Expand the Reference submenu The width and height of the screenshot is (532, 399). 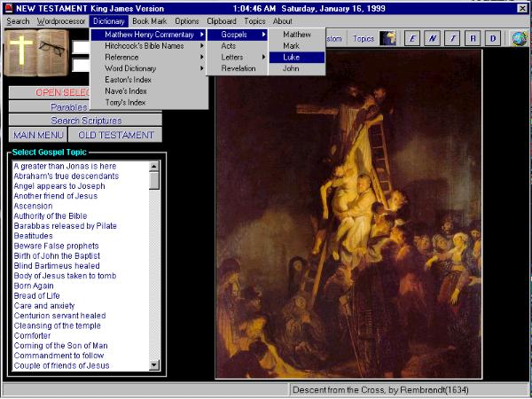(x=149, y=58)
